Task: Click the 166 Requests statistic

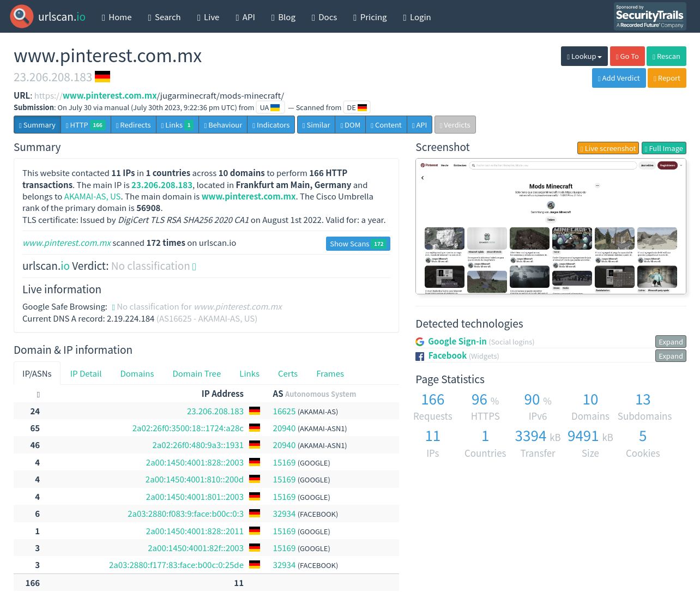Action: pyautogui.click(x=433, y=407)
